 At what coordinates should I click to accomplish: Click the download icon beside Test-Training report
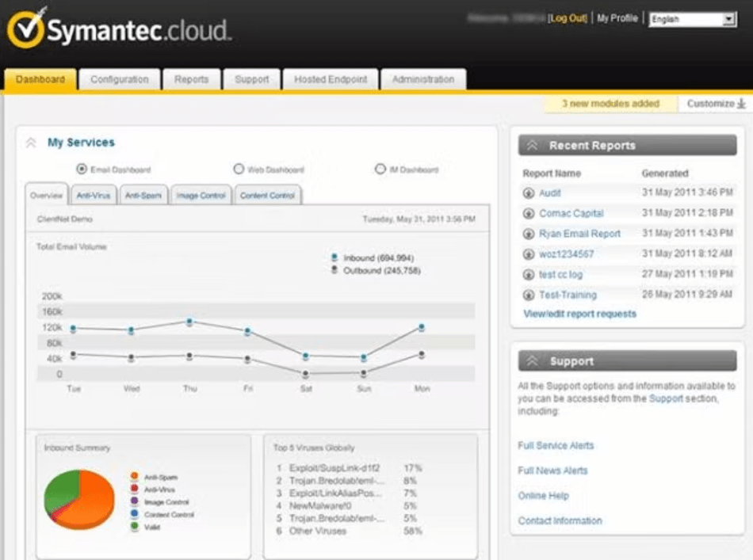529,295
